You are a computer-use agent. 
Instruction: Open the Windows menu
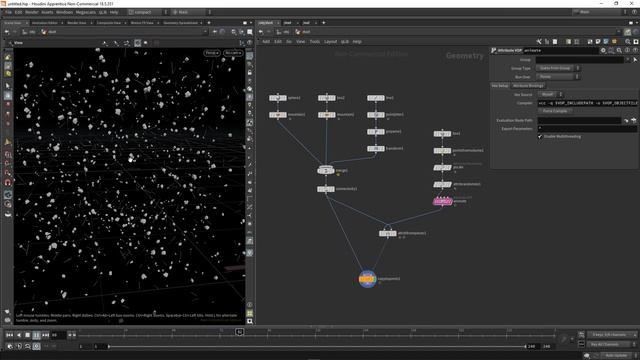[x=64, y=12]
